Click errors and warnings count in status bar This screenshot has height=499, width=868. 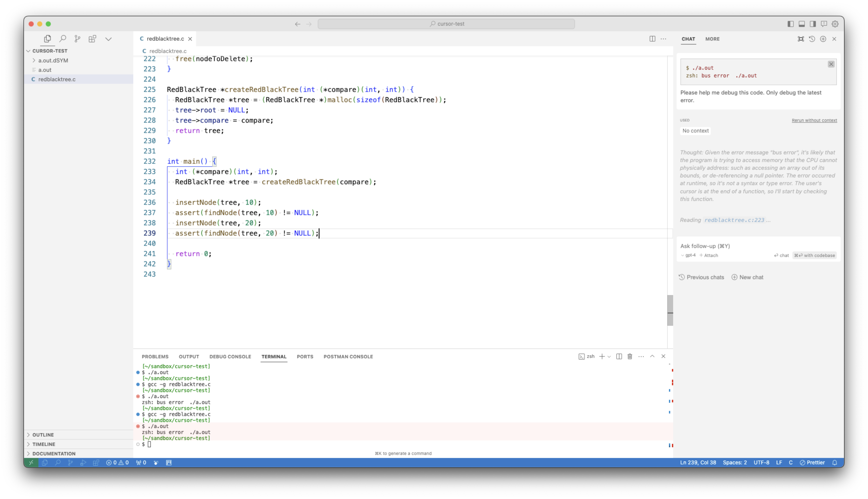pyautogui.click(x=117, y=463)
